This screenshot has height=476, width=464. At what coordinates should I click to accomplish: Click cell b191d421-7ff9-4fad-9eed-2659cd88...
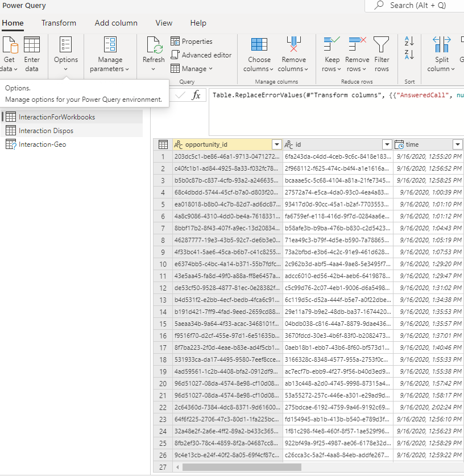pyautogui.click(x=227, y=312)
